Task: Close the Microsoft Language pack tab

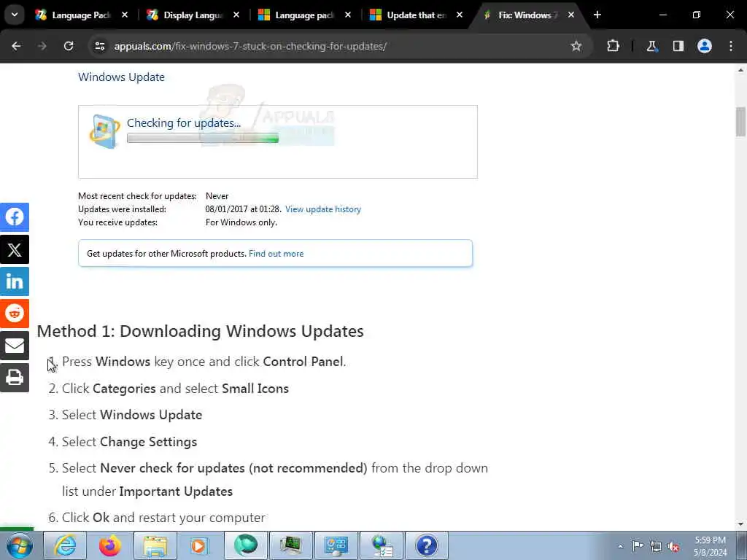Action: [x=348, y=15]
